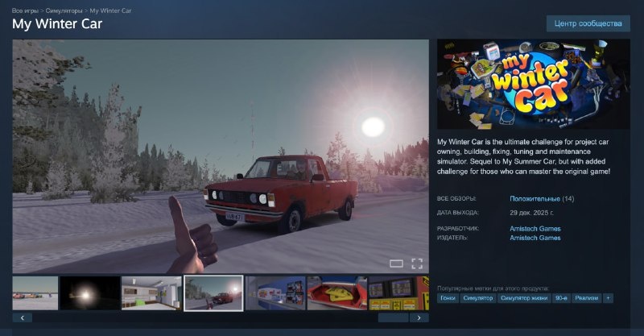Select red car interior with yellow seats thumbnail
644x336 pixels.
tap(337, 293)
